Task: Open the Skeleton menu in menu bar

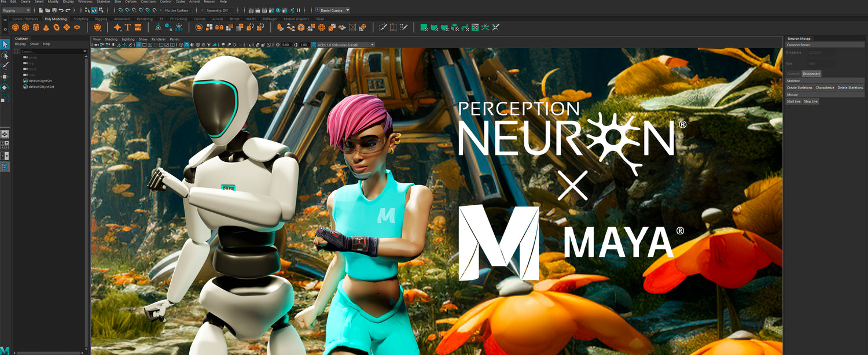Action: [x=104, y=2]
